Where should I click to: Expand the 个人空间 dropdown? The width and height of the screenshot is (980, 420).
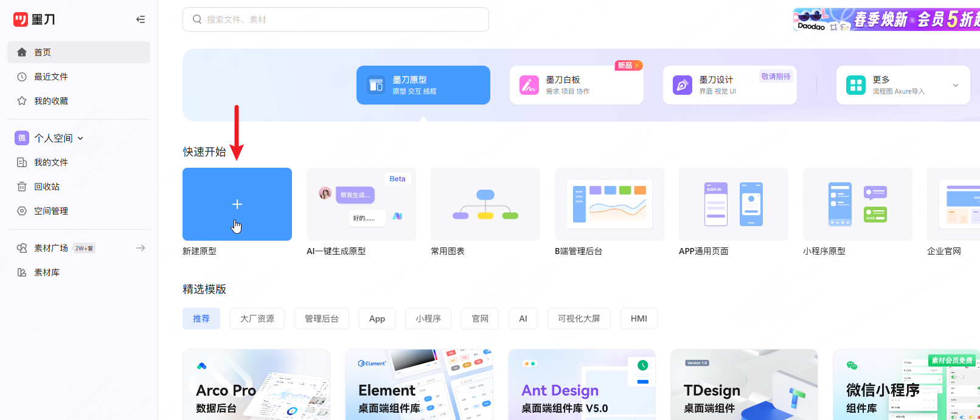[80, 139]
